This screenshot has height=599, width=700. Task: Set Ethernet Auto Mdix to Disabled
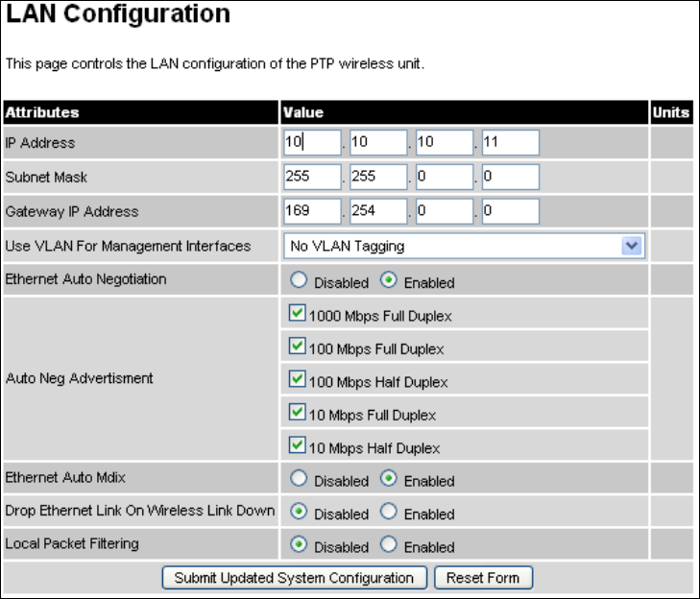299,478
